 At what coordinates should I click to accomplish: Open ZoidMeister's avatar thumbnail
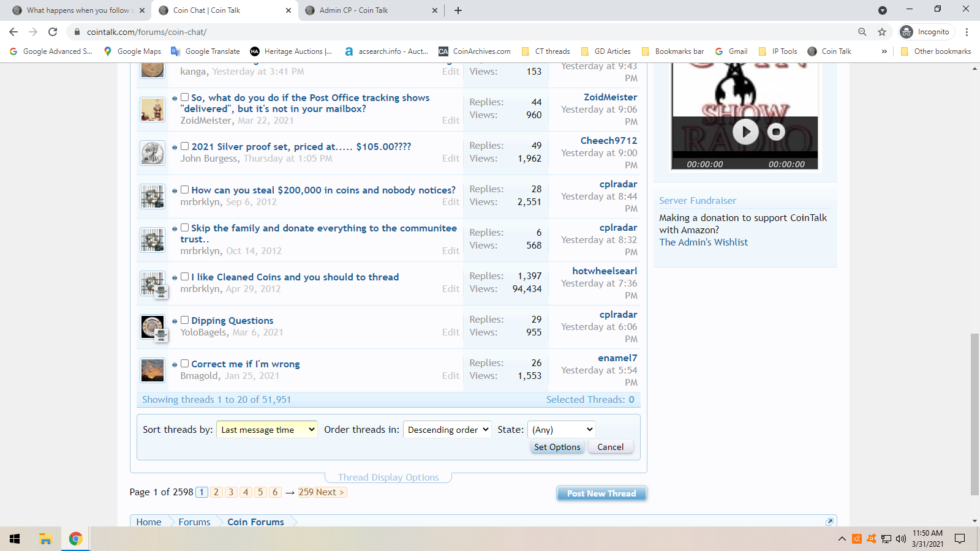(153, 110)
